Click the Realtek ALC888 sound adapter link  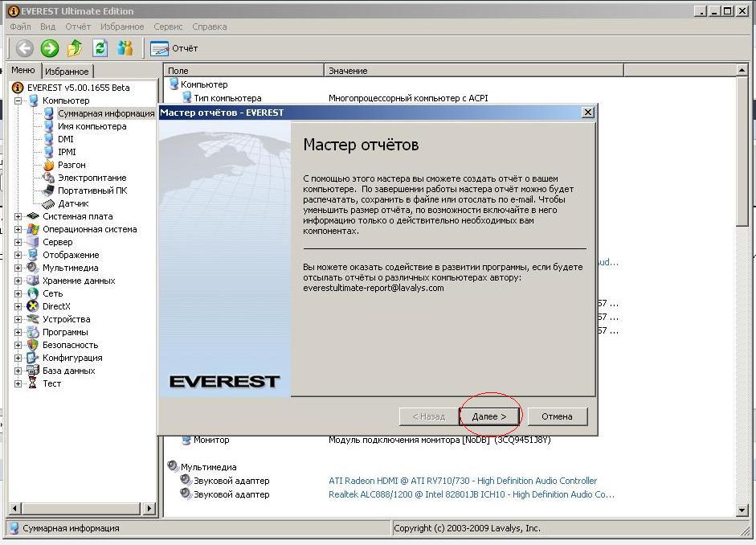pos(472,494)
